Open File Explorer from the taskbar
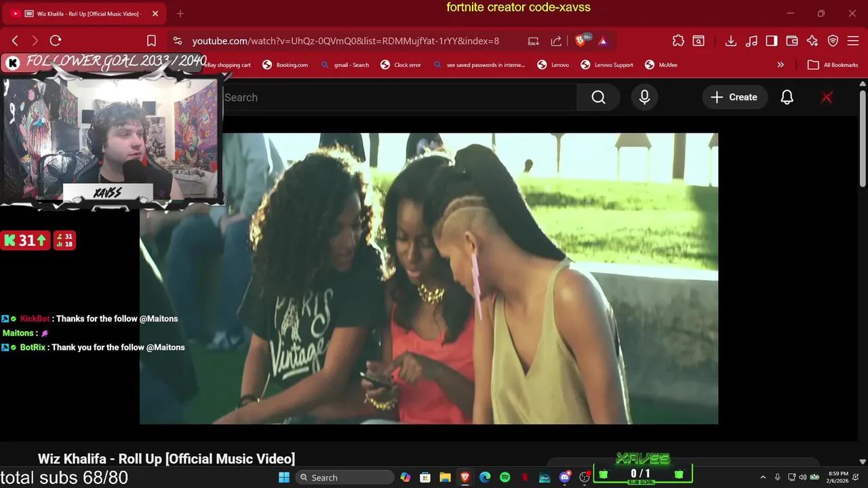868x488 pixels. 445,478
